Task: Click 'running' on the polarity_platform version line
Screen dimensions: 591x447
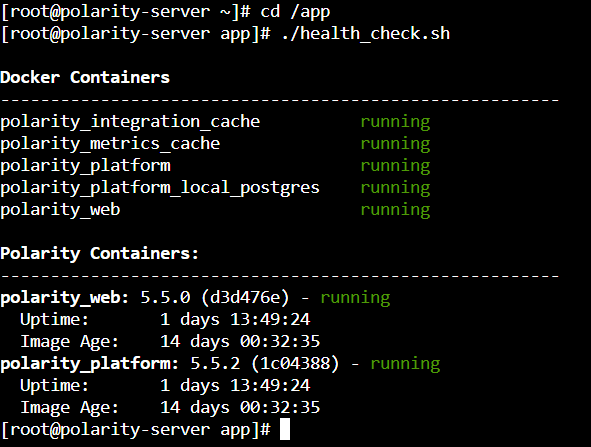Action: click(x=405, y=364)
